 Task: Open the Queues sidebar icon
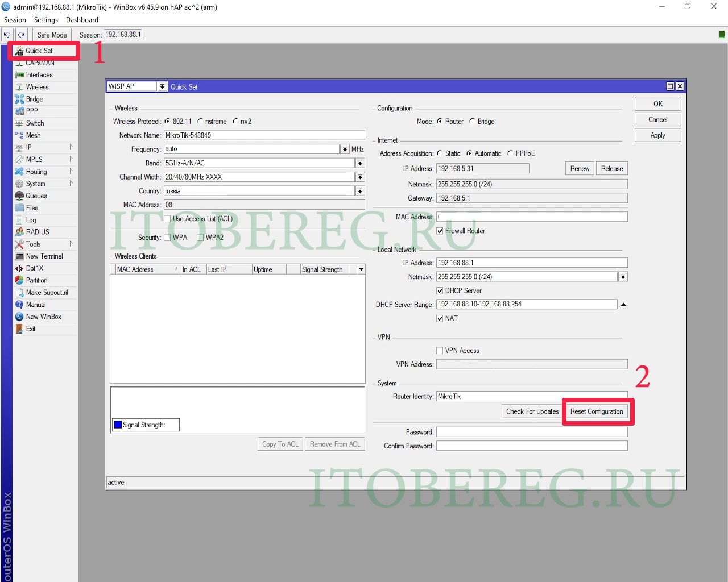click(19, 196)
